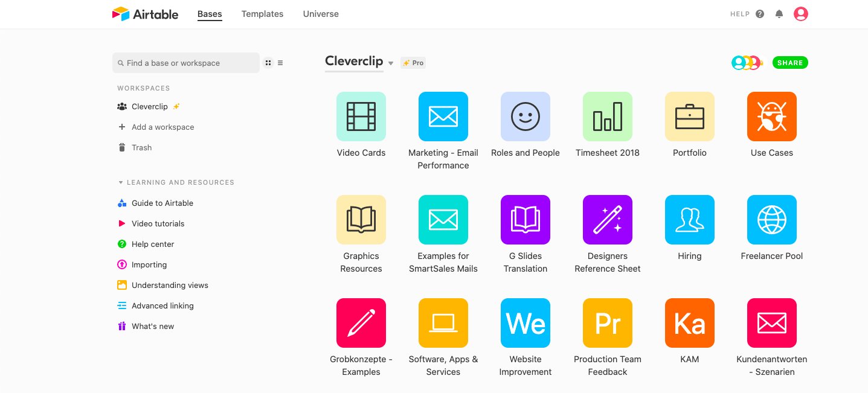The width and height of the screenshot is (868, 393).
Task: Open the Software, Apps & Services base
Action: point(443,323)
